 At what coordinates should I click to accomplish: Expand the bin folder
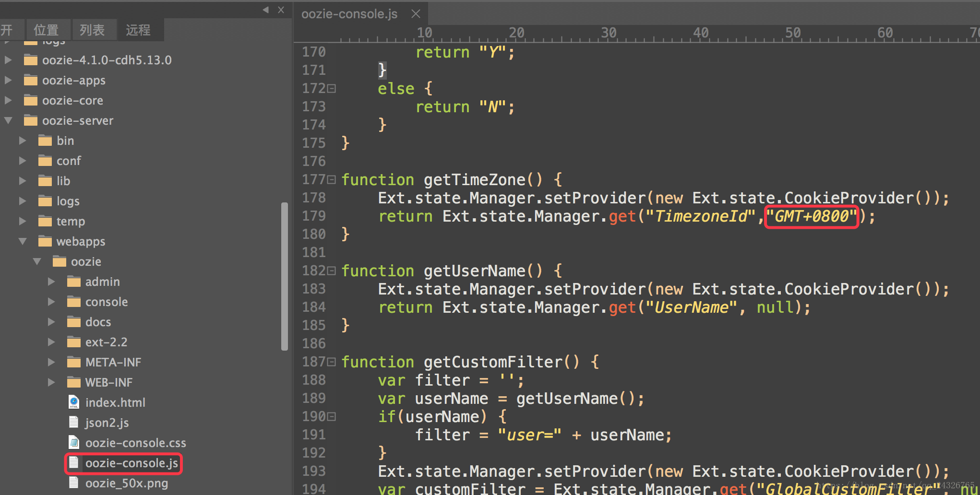click(x=23, y=141)
